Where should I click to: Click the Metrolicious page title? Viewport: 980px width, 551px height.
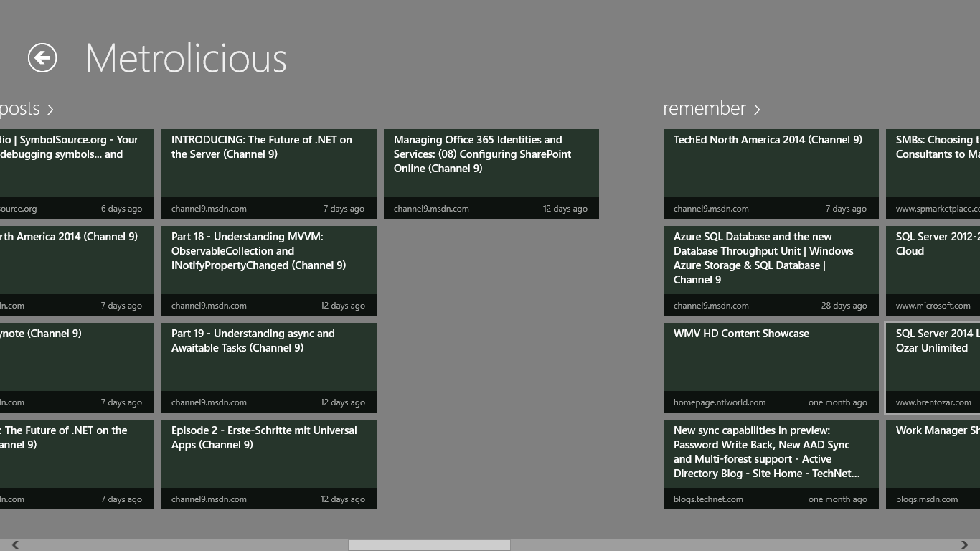(186, 58)
